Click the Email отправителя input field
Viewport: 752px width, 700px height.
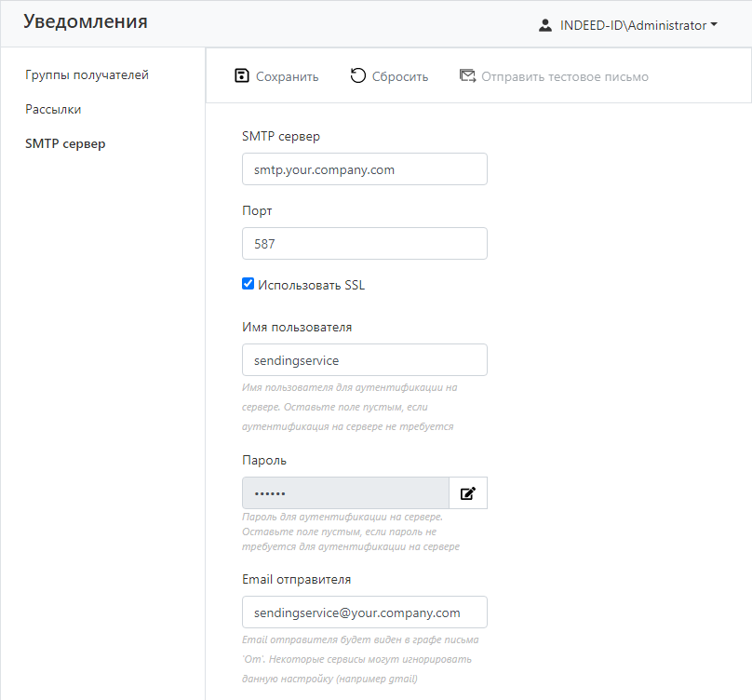click(364, 612)
